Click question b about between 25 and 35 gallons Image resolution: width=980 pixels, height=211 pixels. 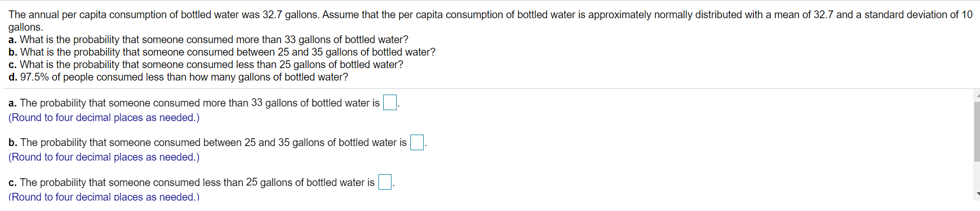click(x=222, y=52)
